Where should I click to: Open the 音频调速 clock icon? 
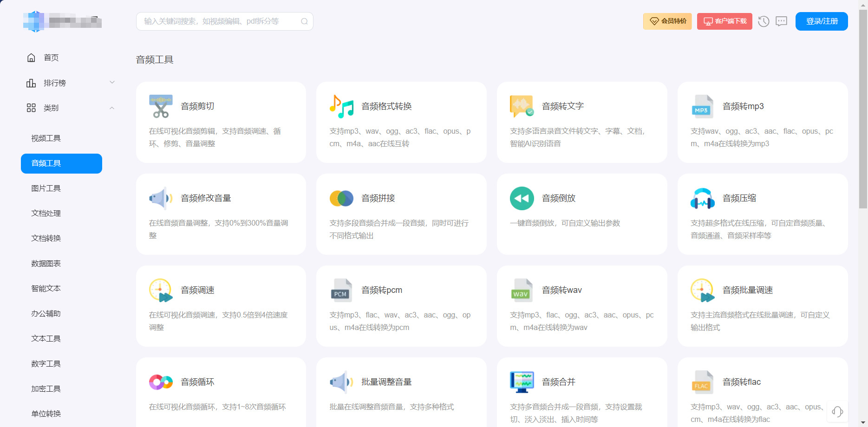pyautogui.click(x=161, y=290)
